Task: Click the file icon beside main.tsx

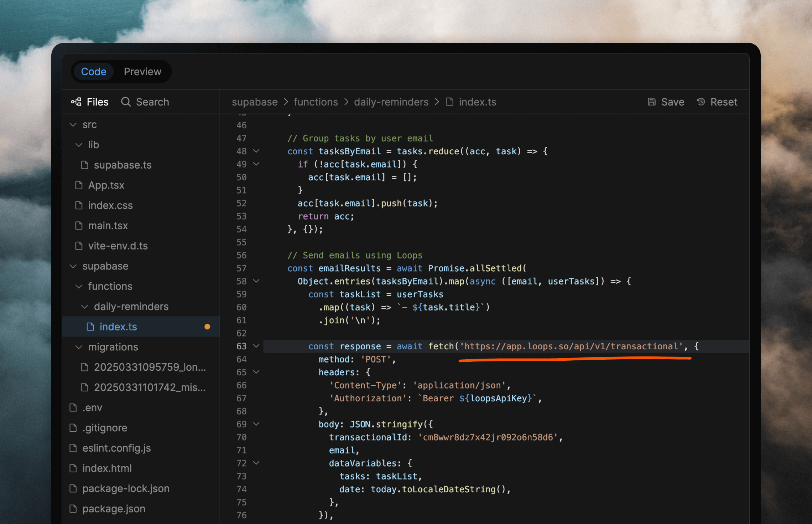Action: [79, 226]
